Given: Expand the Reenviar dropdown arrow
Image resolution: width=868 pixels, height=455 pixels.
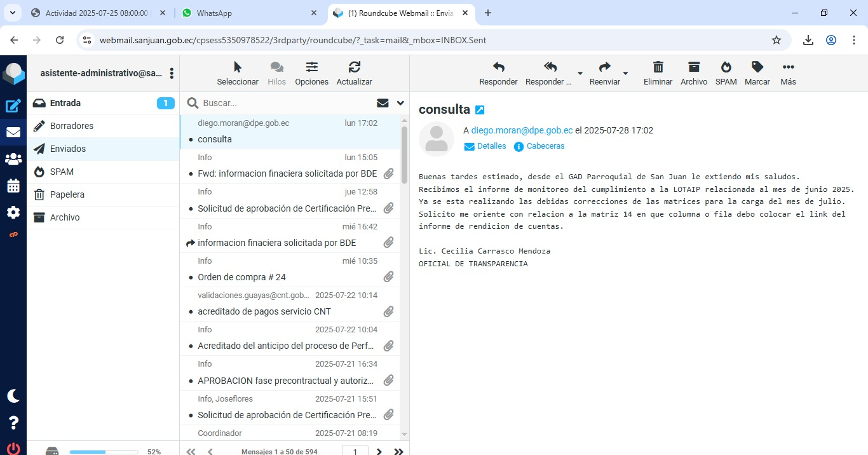Looking at the screenshot, I should point(625,74).
